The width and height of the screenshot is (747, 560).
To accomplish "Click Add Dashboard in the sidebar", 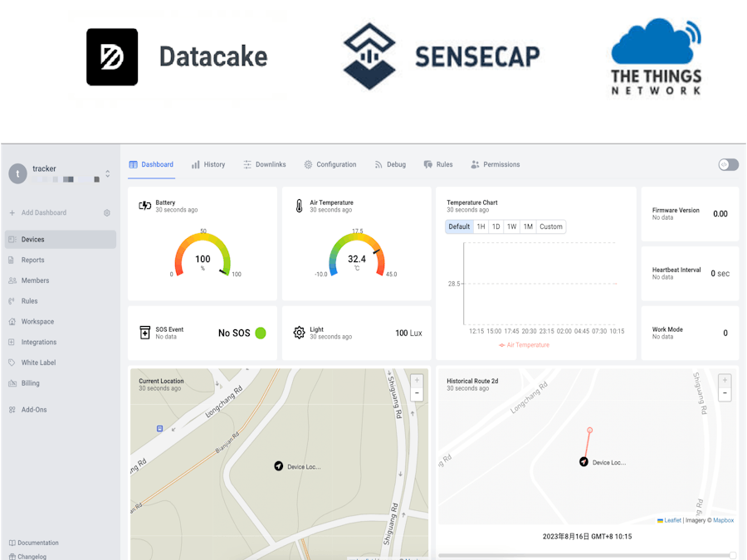I will pyautogui.click(x=38, y=213).
